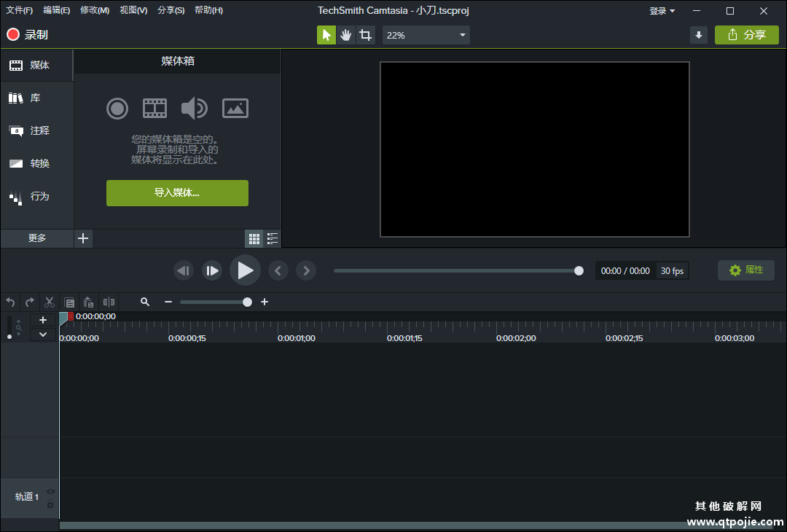Viewport: 787px width, 532px height.
Task: Click the timeline zoom magnifier icon
Action: (x=145, y=302)
